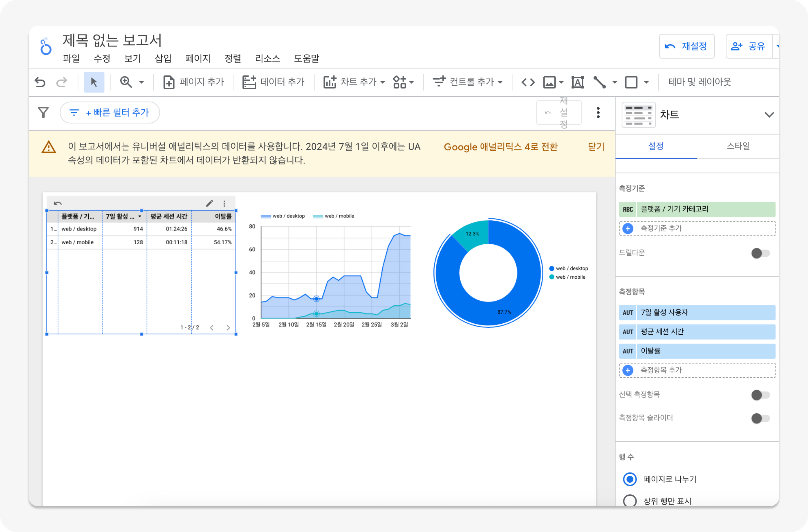Open the 수정 menu
The height and width of the screenshot is (532, 808).
(102, 58)
